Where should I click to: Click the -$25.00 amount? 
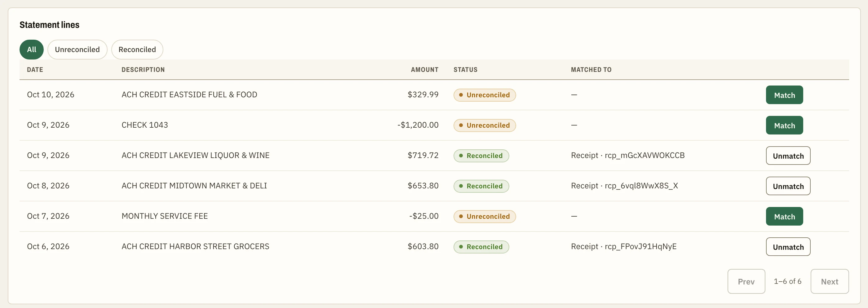[x=424, y=216]
